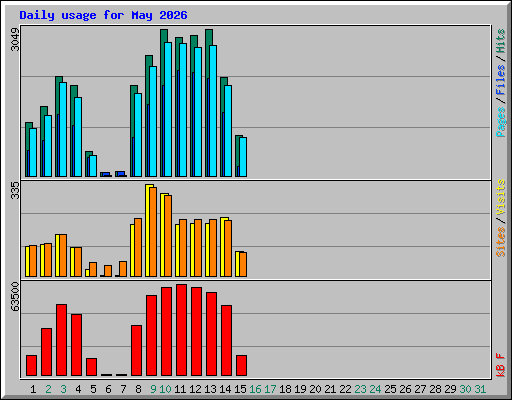Click the orange sites bar for day 14
This screenshot has width=512, height=400.
coord(228,248)
